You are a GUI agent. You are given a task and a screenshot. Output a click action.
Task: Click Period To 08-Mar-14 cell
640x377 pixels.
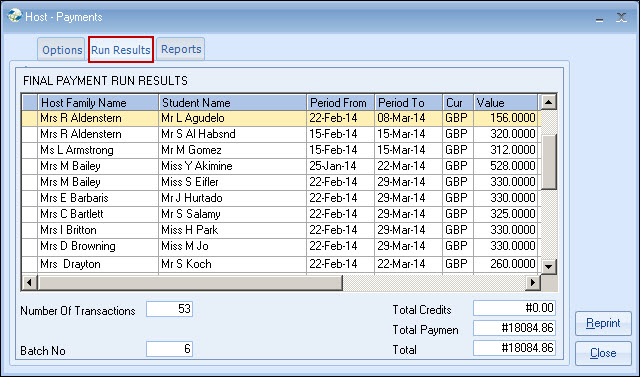[x=408, y=118]
